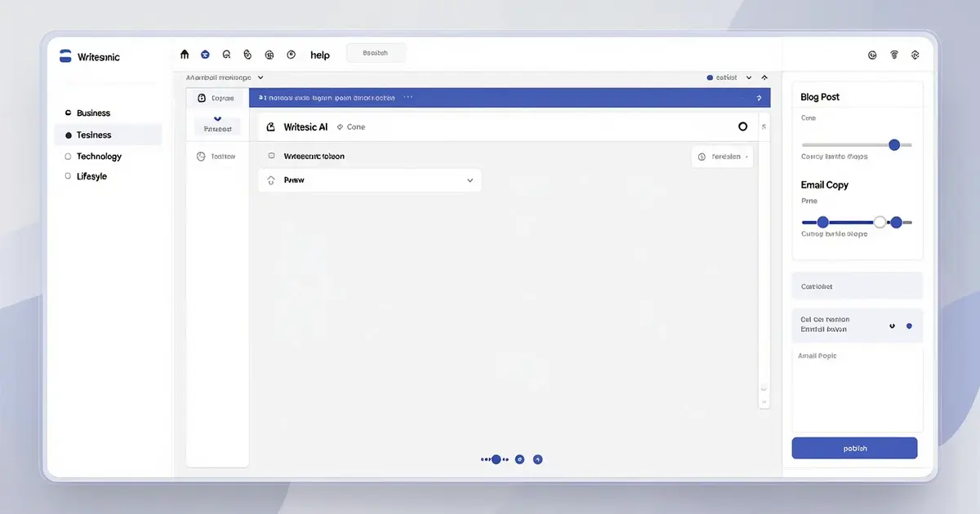Image resolution: width=980 pixels, height=514 pixels.
Task: Select the Lifesyle radio option
Action: pyautogui.click(x=69, y=176)
